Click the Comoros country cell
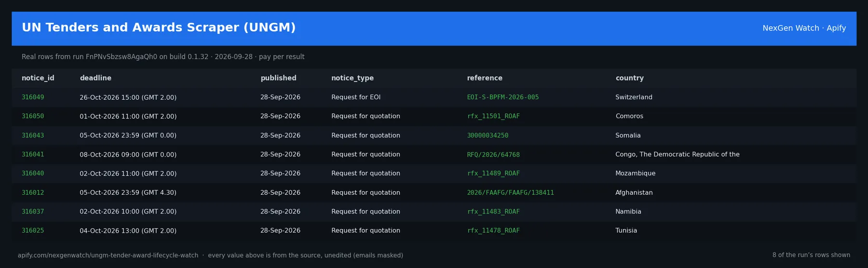868x268 pixels. point(629,116)
